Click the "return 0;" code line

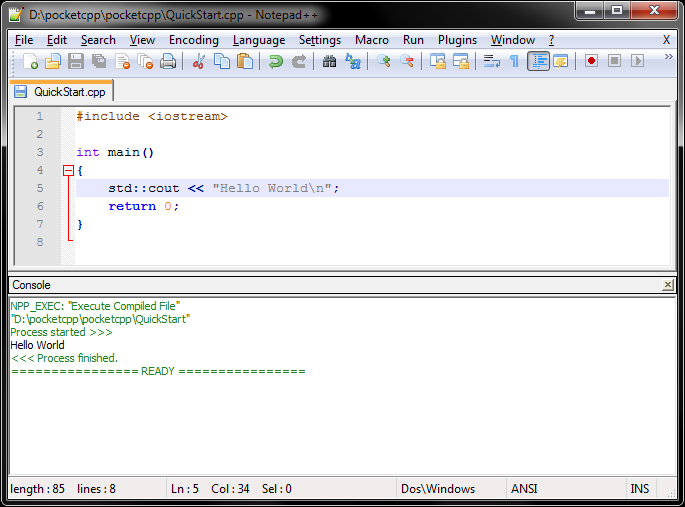click(144, 206)
